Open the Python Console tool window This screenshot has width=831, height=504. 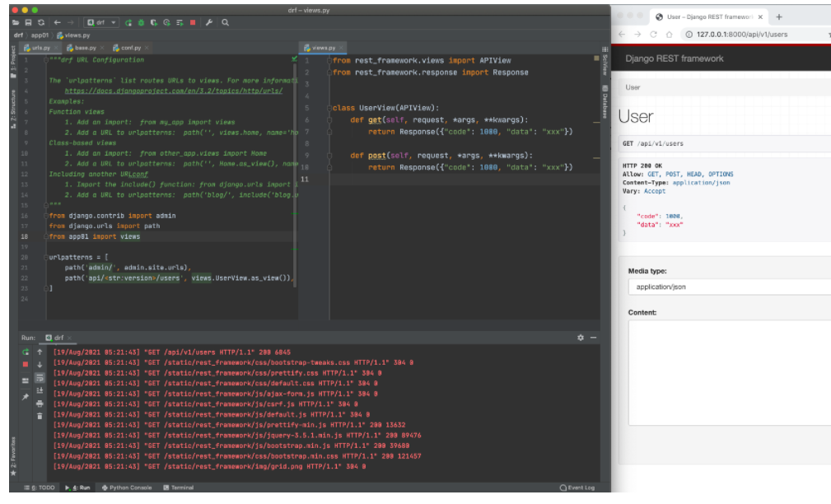coord(127,488)
